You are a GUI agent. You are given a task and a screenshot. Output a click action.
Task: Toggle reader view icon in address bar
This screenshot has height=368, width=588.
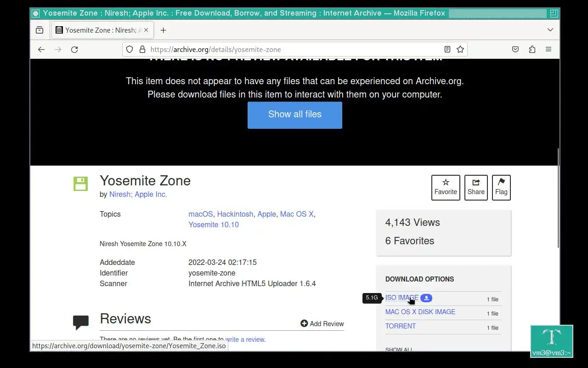pyautogui.click(x=447, y=49)
